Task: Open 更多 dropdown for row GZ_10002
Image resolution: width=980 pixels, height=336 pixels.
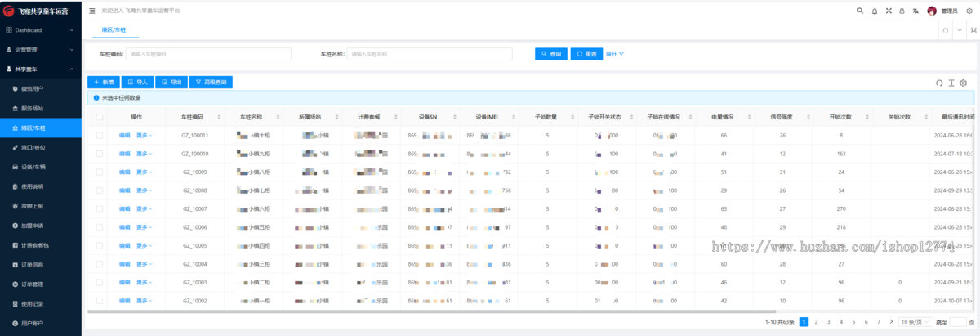Action: (145, 301)
